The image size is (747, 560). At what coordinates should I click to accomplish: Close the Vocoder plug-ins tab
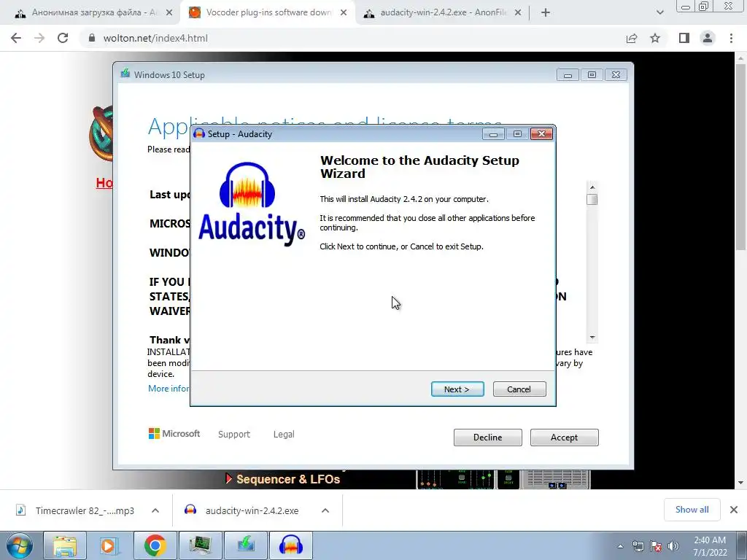coord(344,13)
